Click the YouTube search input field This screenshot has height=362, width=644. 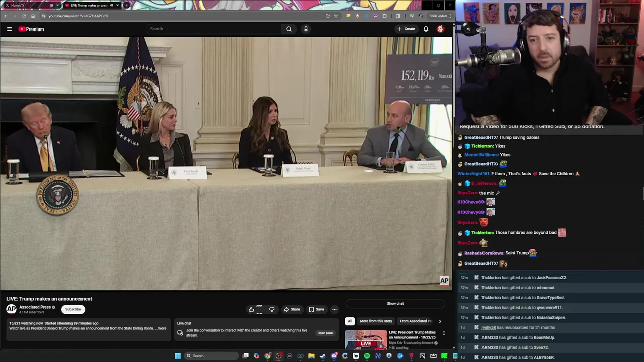(x=214, y=29)
